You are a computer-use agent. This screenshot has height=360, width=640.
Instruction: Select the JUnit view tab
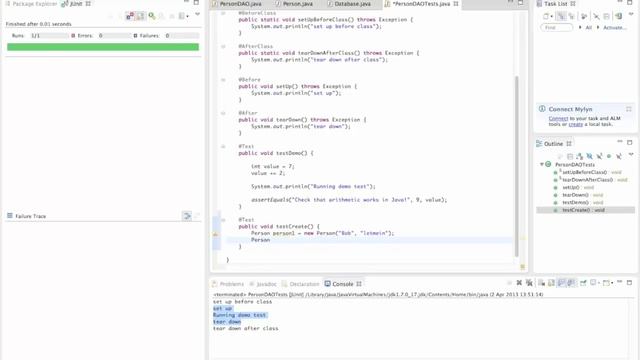(76, 4)
